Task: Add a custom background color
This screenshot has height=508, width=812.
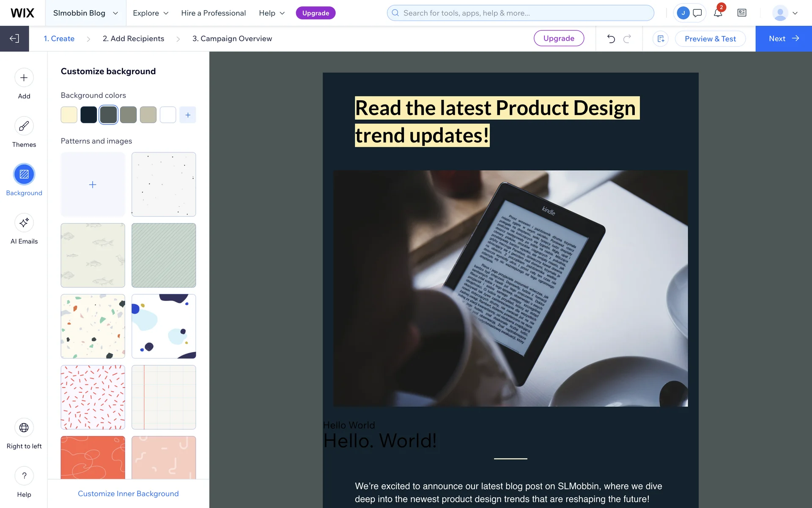Action: (x=188, y=115)
